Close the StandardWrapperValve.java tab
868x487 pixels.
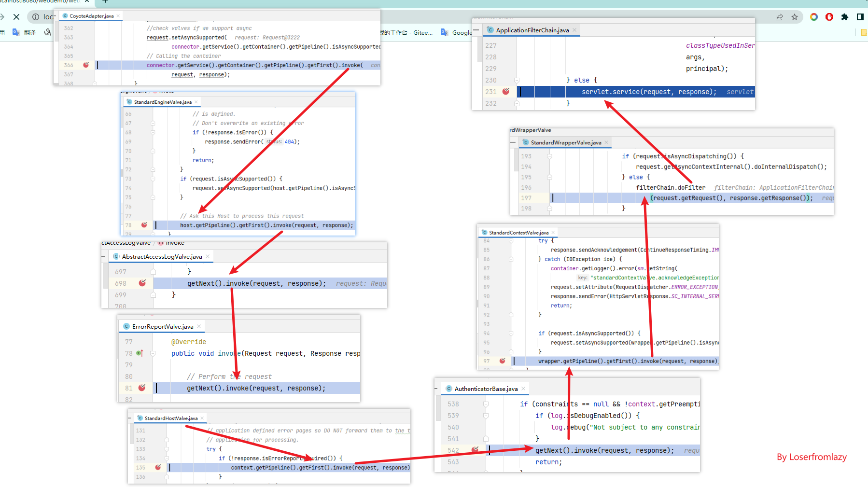tap(606, 142)
